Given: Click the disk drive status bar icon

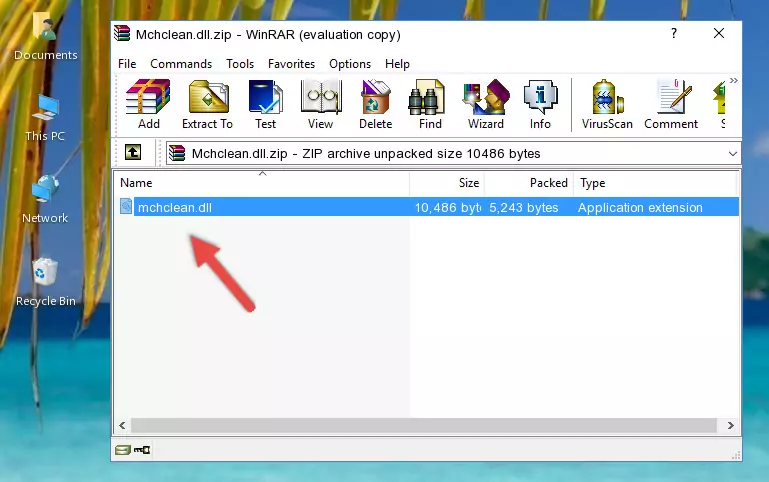Looking at the screenshot, I should (x=122, y=450).
